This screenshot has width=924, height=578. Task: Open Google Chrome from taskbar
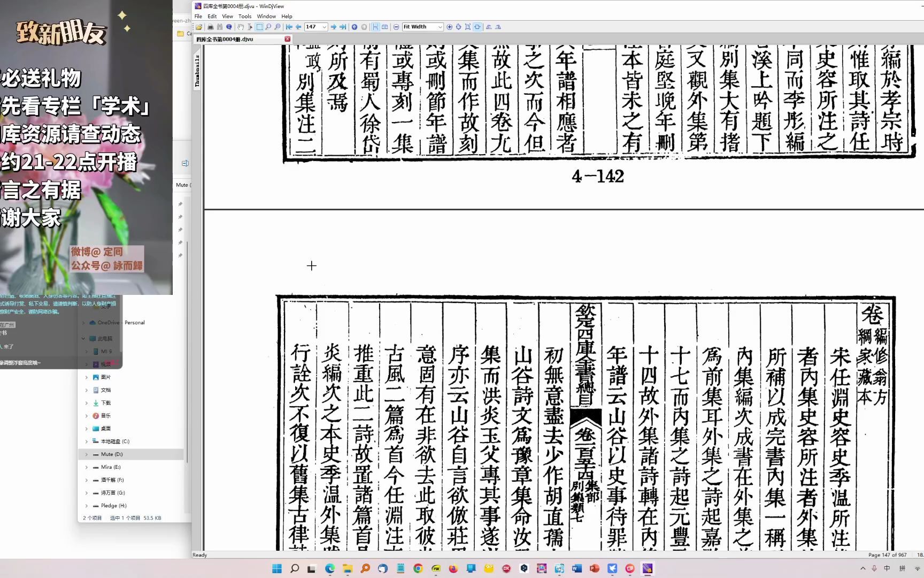(x=418, y=568)
